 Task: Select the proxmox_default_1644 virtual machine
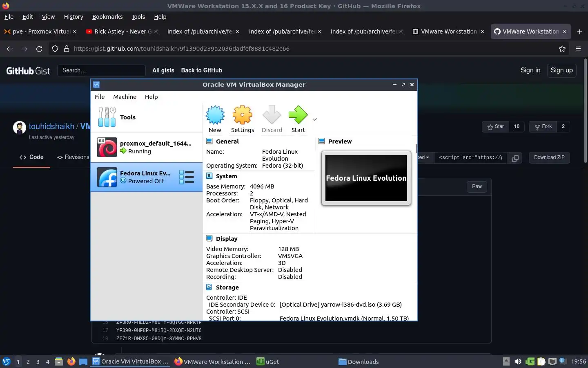(147, 147)
